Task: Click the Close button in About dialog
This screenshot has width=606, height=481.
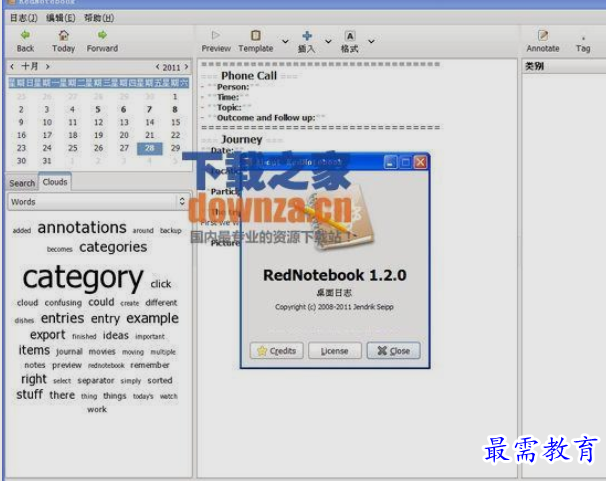Action: coord(393,351)
